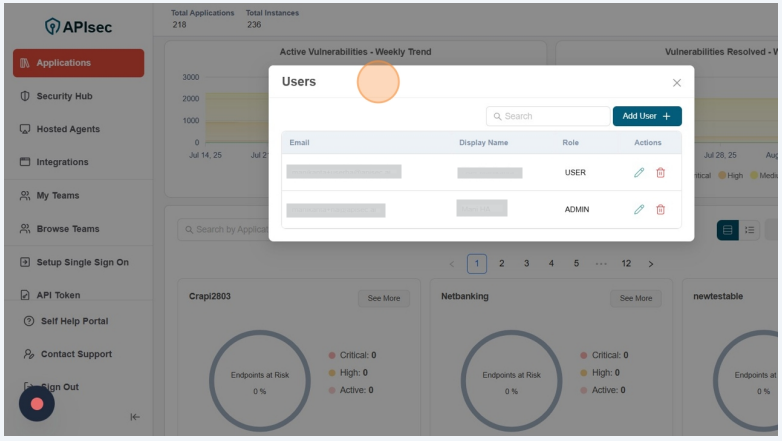Click the API Token document icon

(24, 295)
